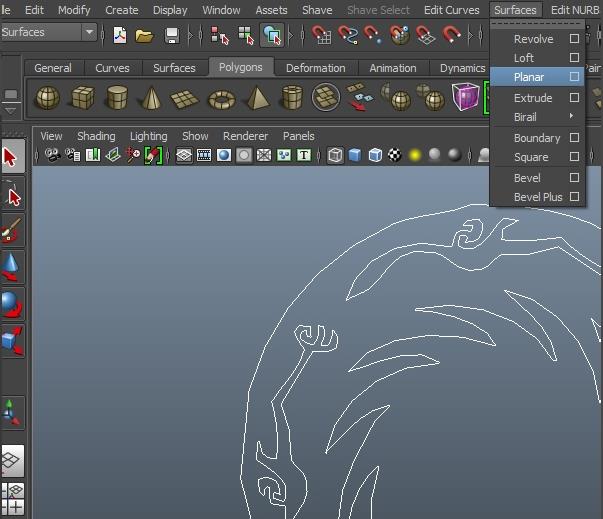Choose the Rotate tool sphere
This screenshot has height=519, width=603.
pyautogui.click(x=13, y=304)
